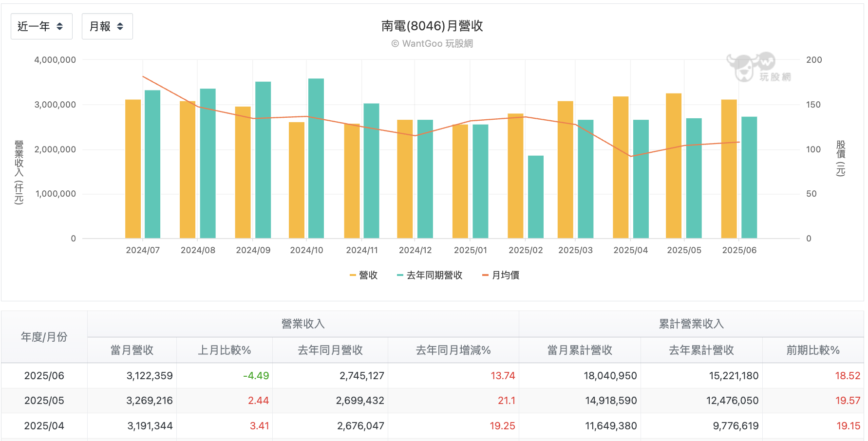Click the teal last-year bar for 2024/09

pos(263,160)
